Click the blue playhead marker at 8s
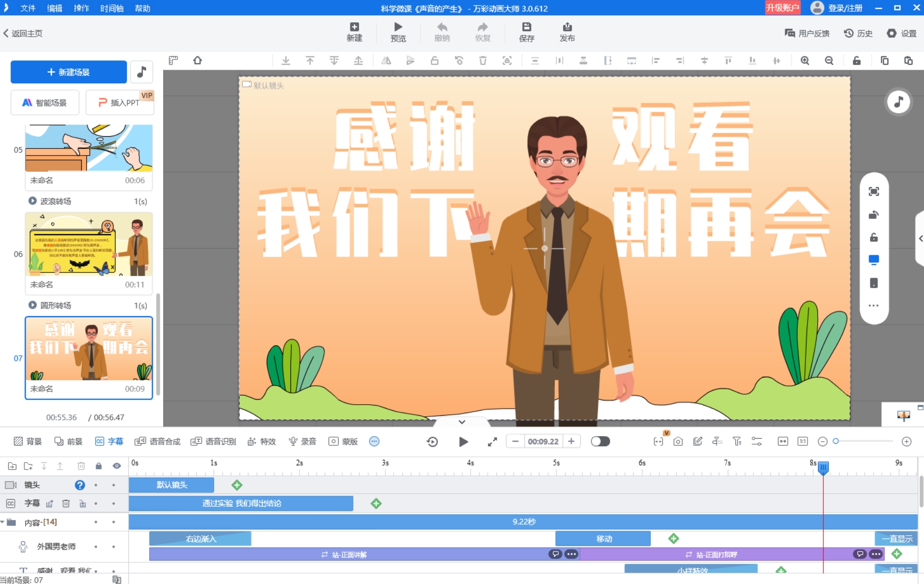This screenshot has width=924, height=584. (823, 468)
